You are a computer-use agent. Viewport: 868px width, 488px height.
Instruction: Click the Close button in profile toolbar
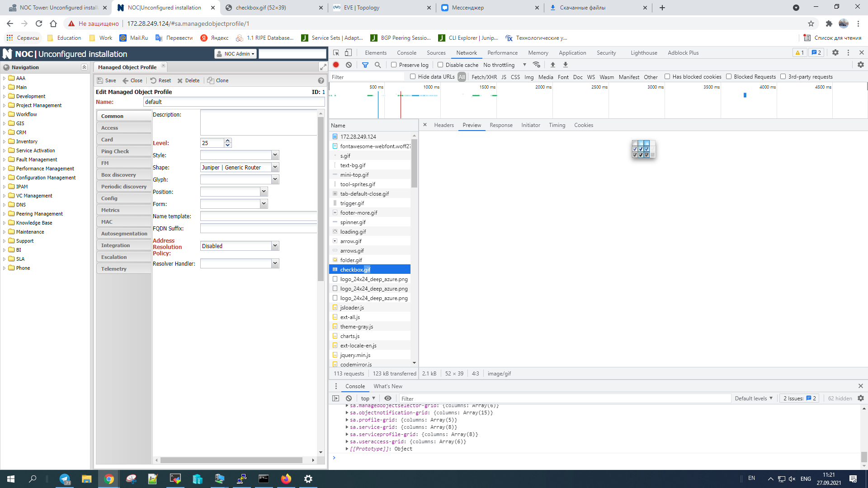[x=132, y=80]
